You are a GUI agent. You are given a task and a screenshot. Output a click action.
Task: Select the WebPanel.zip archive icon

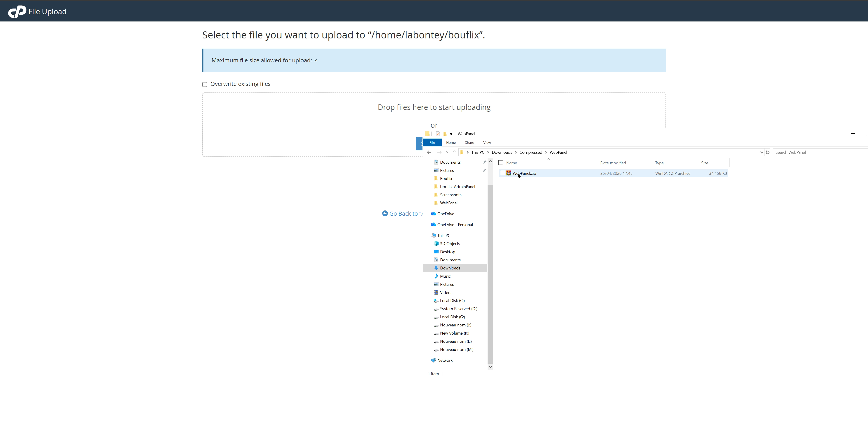click(508, 173)
